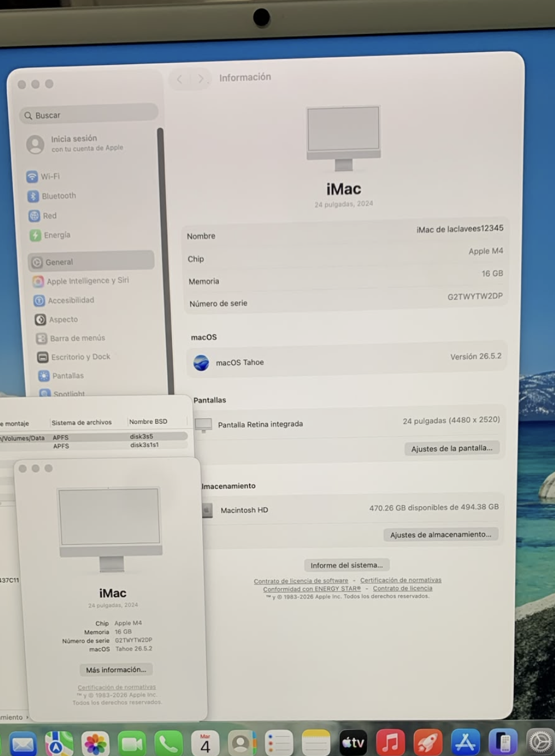Click the Apple M4 chip value in Información
The width and height of the screenshot is (555, 756).
point(485,251)
